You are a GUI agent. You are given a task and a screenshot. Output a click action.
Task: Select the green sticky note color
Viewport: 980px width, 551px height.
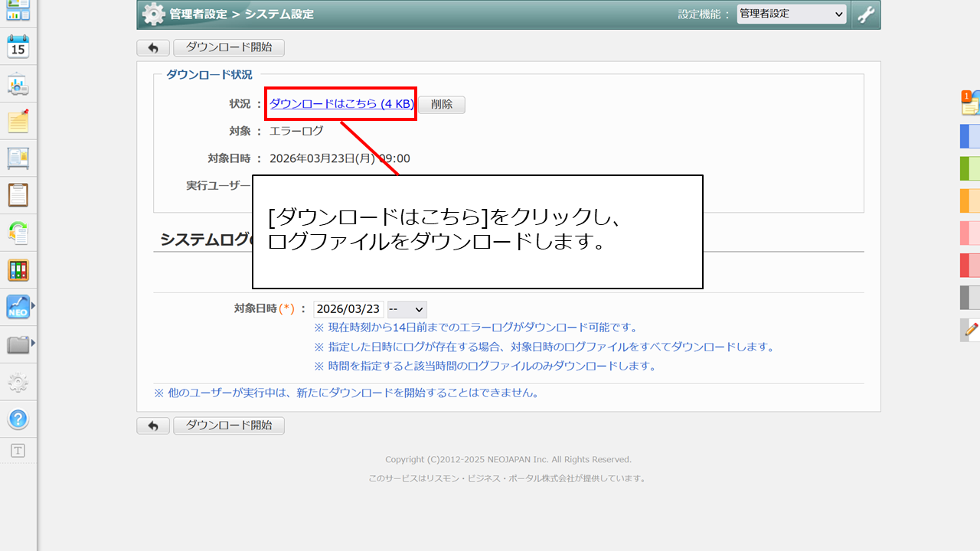pyautogui.click(x=971, y=168)
